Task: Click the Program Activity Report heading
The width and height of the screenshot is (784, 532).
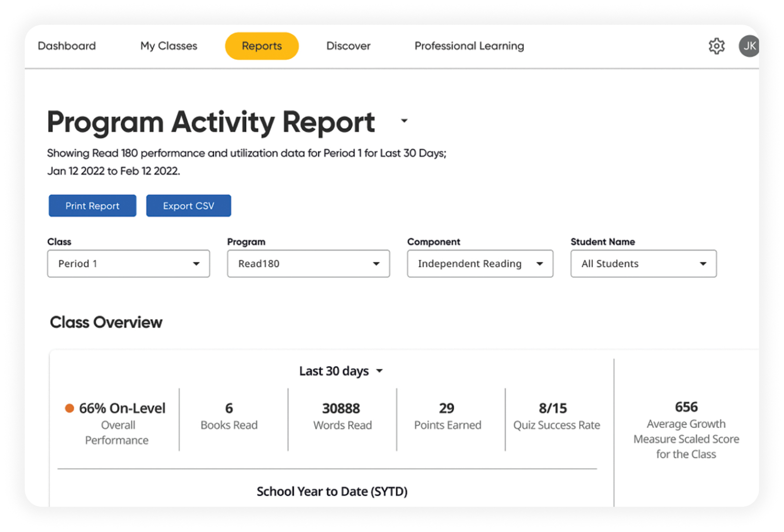Action: pos(211,122)
